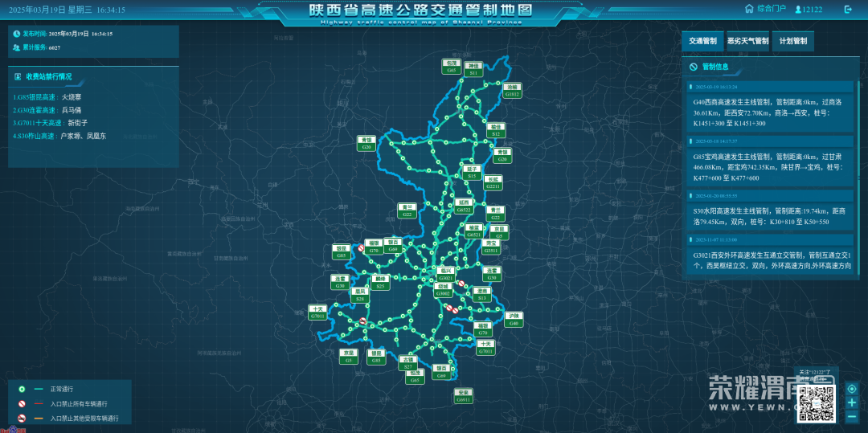Click the logout icon in top right

pyautogui.click(x=848, y=10)
